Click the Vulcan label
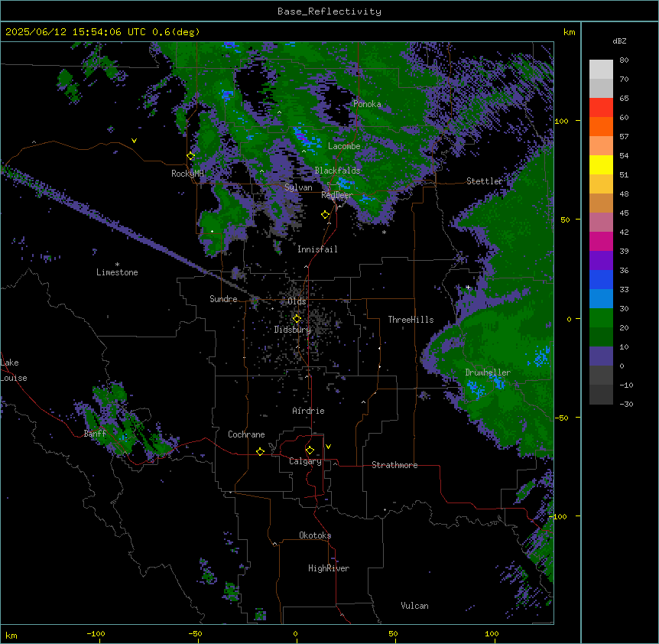The height and width of the screenshot is (644, 659). tap(415, 606)
